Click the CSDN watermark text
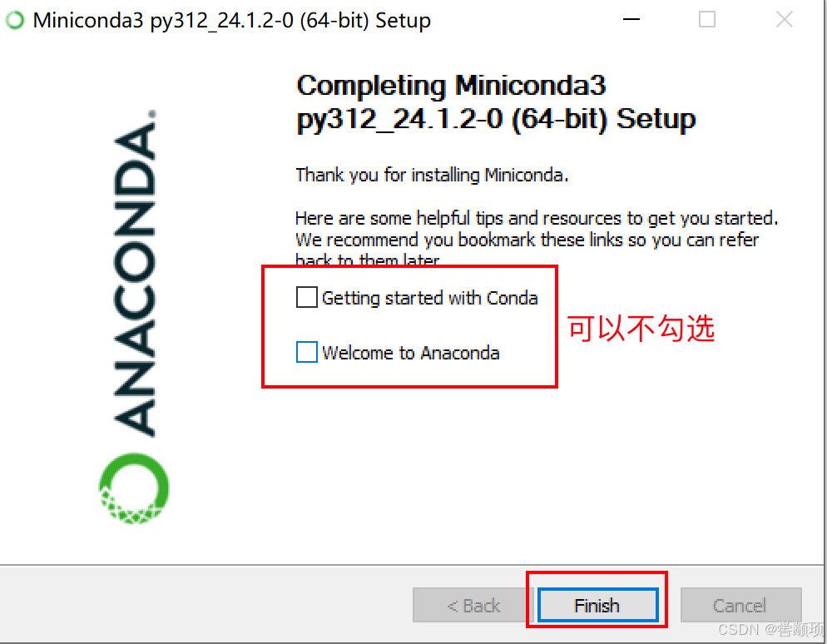The image size is (827, 644). click(770, 630)
